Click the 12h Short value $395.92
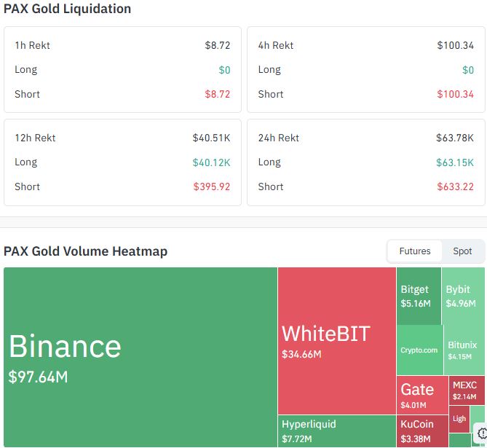The image size is (487, 448). click(x=212, y=186)
